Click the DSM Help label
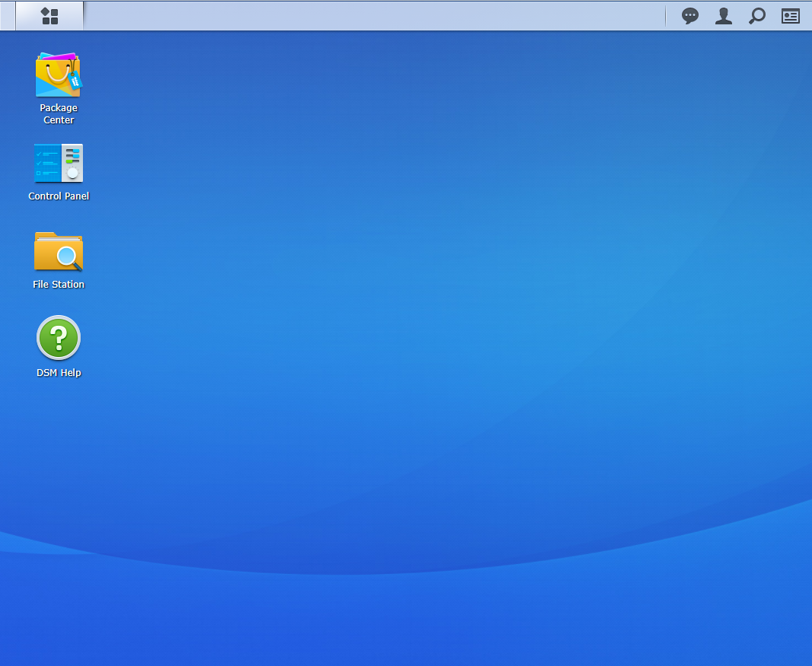 (x=59, y=373)
